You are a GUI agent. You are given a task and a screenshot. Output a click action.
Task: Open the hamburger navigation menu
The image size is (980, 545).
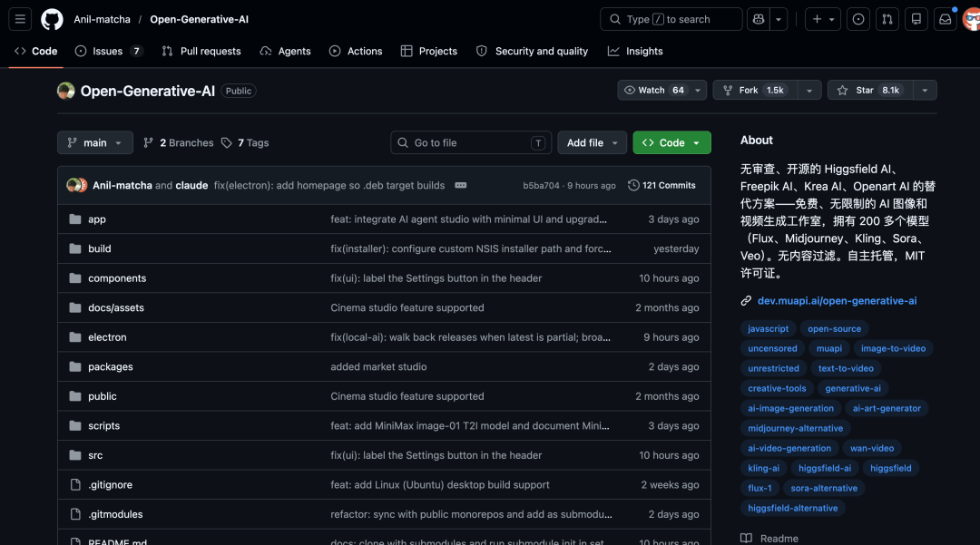pyautogui.click(x=21, y=19)
